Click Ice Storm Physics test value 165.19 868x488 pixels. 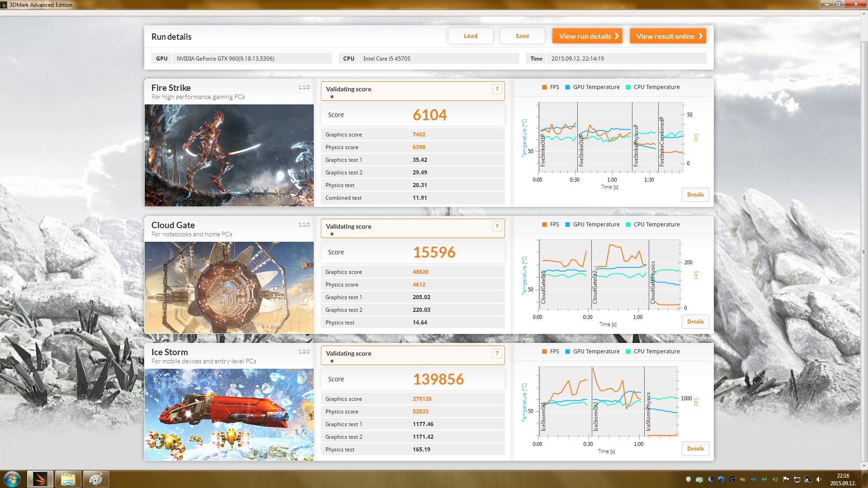coord(421,450)
